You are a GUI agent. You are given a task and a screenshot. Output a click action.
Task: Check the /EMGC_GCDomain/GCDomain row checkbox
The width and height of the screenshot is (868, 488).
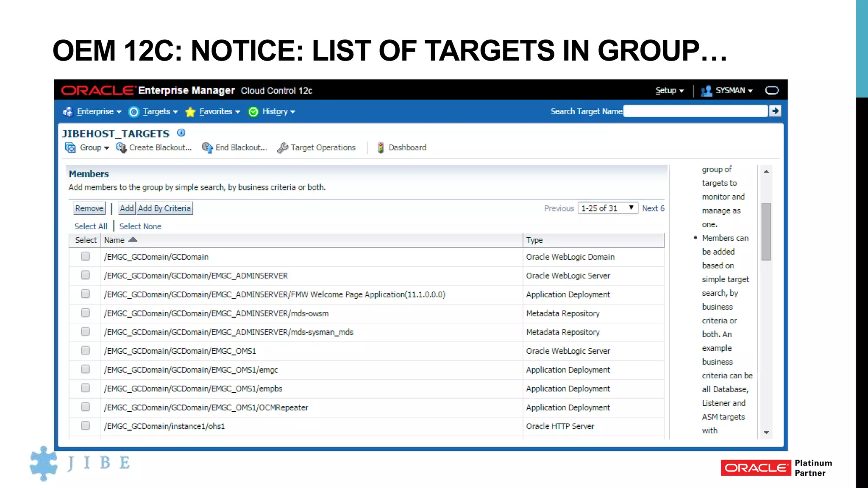(85, 256)
